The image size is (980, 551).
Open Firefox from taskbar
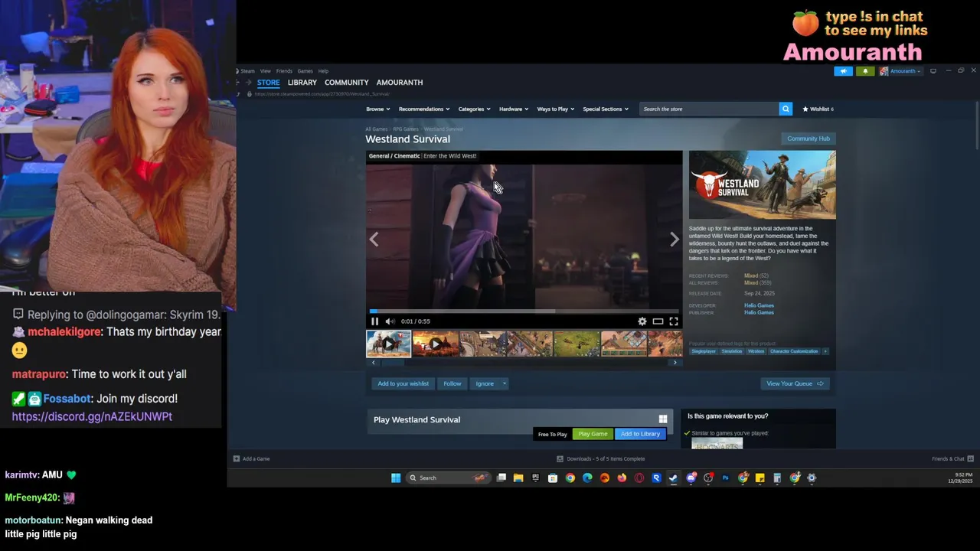[x=622, y=478]
